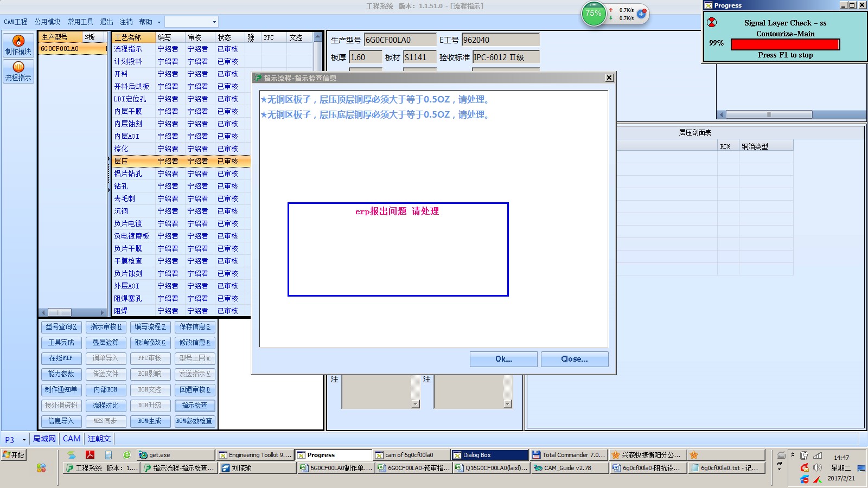The width and height of the screenshot is (868, 488).
Task: Select the 6G0CF00LA0 model row
Action: click(x=73, y=49)
